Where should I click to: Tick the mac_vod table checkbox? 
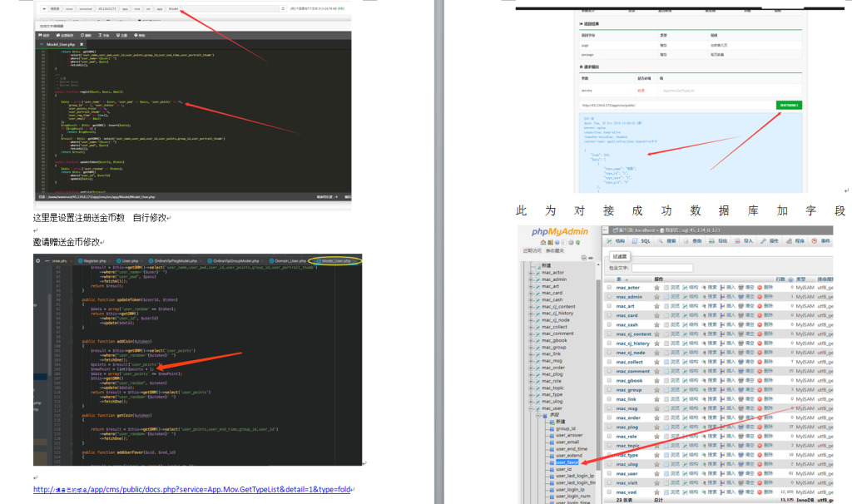[609, 492]
